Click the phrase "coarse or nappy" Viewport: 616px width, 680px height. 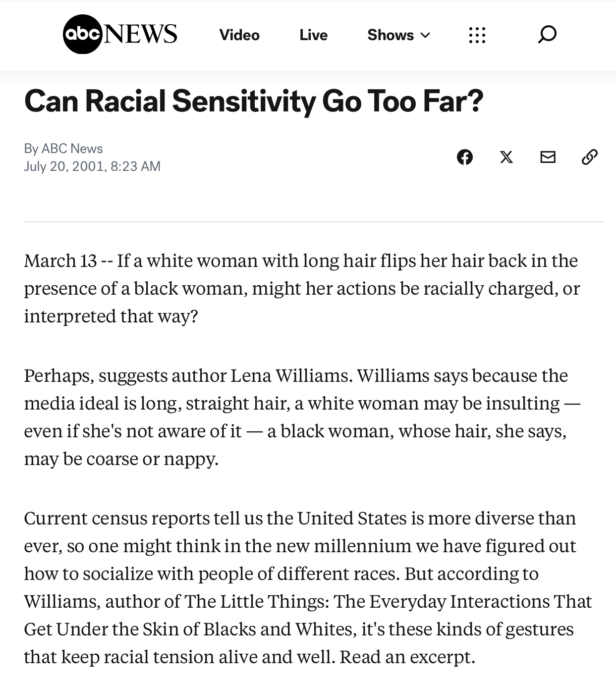pyautogui.click(x=152, y=459)
